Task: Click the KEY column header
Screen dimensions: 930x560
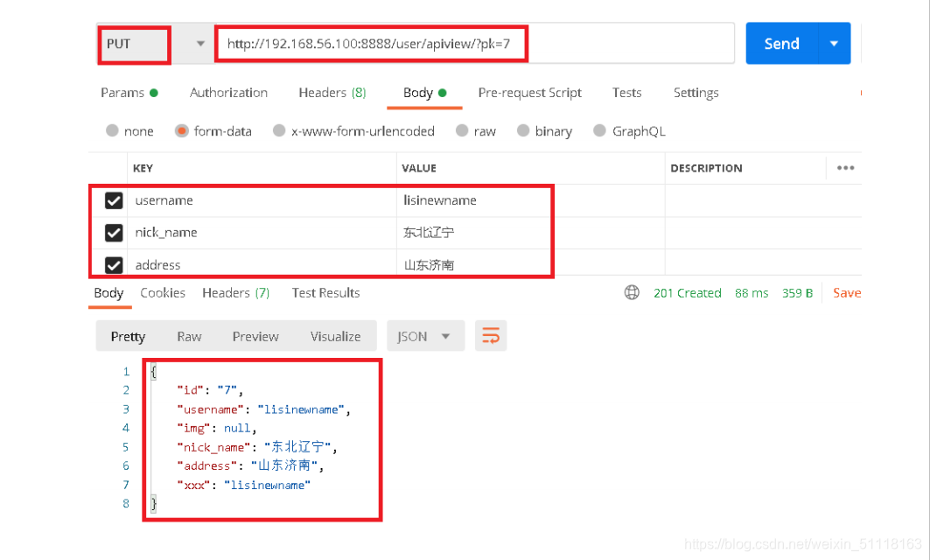Action: pos(143,169)
